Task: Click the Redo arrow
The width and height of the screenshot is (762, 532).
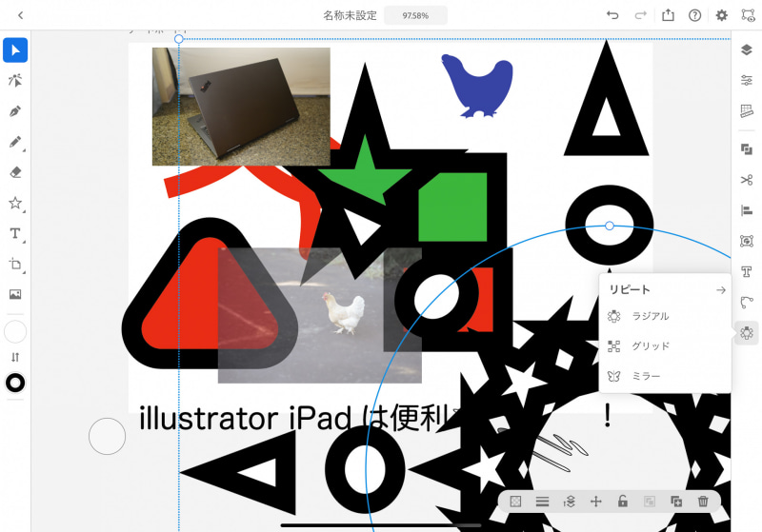Action: pos(640,15)
